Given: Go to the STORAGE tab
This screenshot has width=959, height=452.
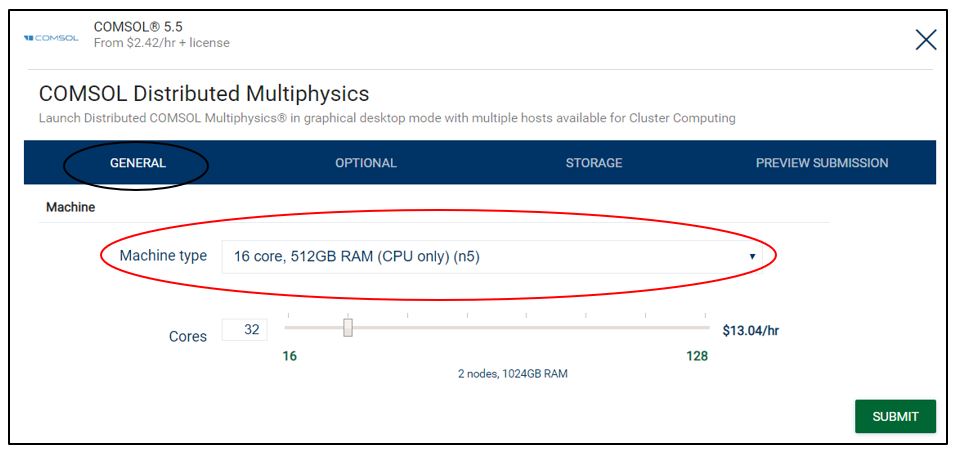Looking at the screenshot, I should coord(594,163).
